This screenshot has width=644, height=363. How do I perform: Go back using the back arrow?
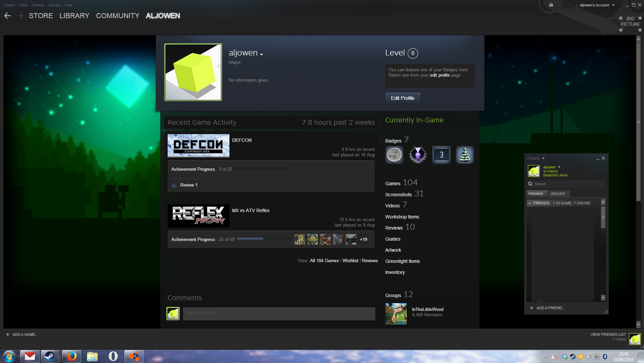[x=8, y=16]
